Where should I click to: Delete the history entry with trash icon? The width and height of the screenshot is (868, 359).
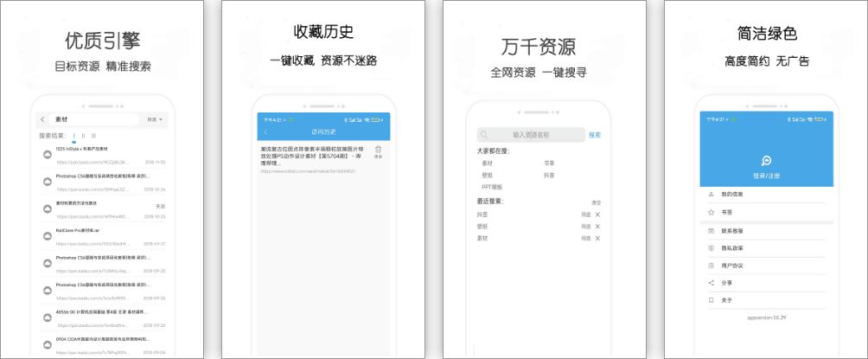pyautogui.click(x=378, y=151)
